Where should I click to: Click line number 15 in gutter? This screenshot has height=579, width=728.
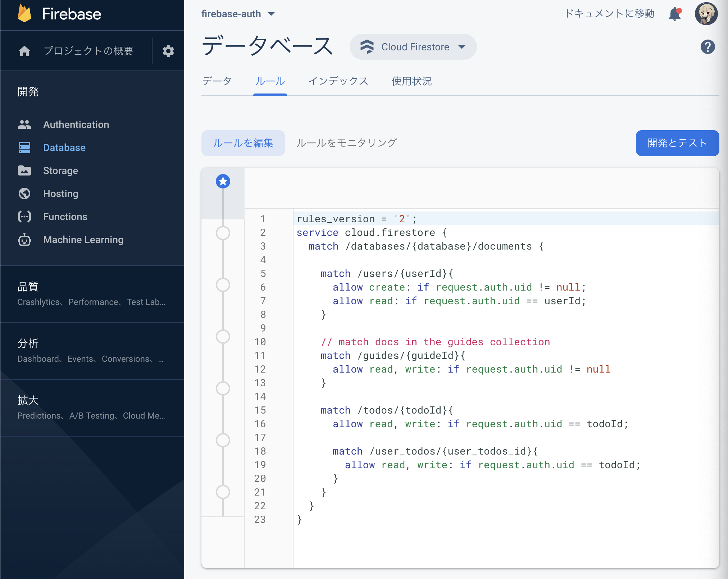pyautogui.click(x=260, y=410)
